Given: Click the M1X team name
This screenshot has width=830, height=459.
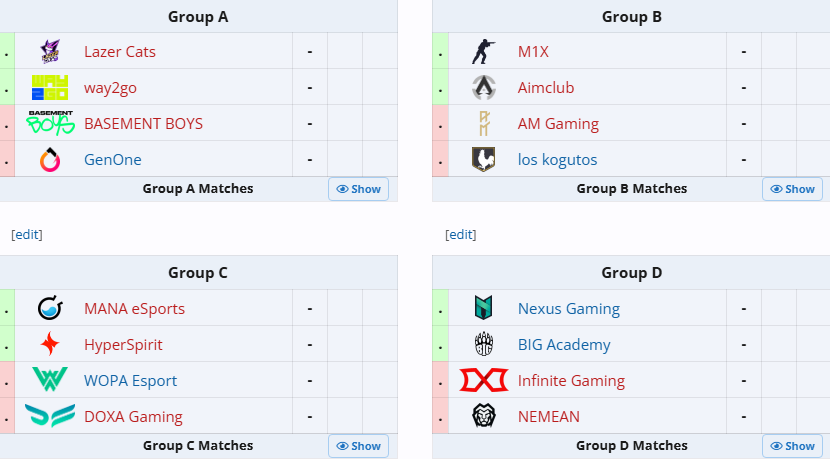Looking at the screenshot, I should coord(533,52).
